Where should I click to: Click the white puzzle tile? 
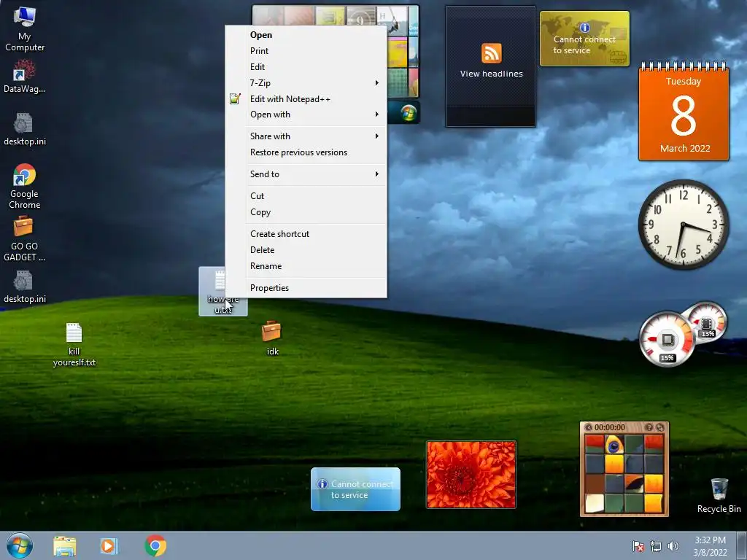click(595, 503)
